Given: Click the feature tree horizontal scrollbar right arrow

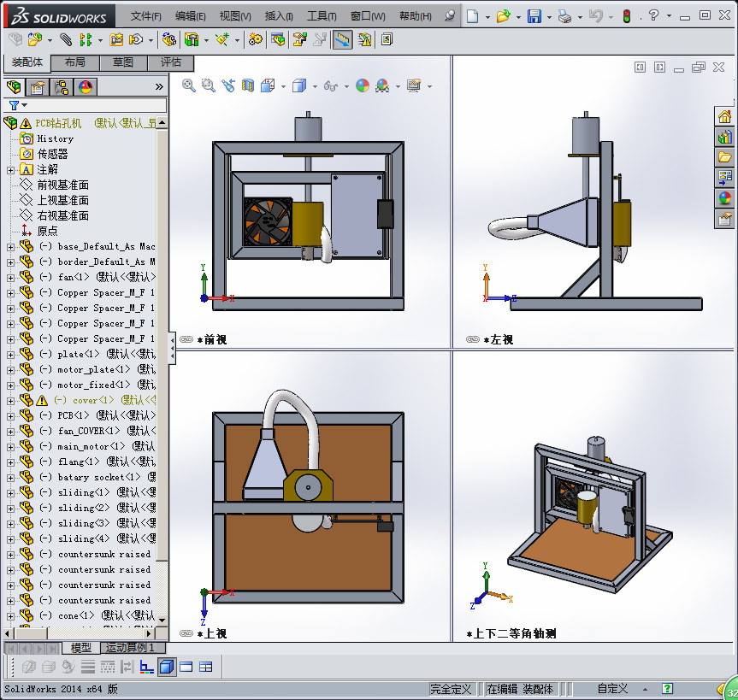Looking at the screenshot, I should point(150,633).
